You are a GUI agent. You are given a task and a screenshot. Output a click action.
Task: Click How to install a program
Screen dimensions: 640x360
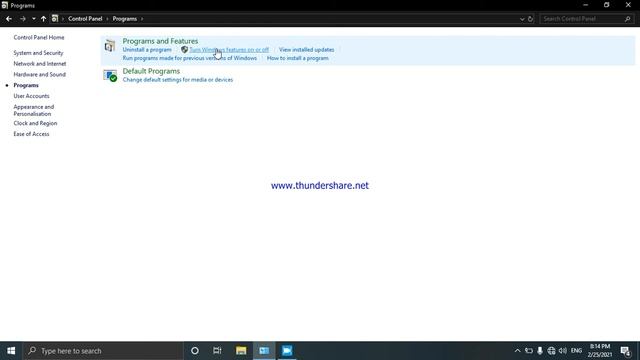(298, 58)
